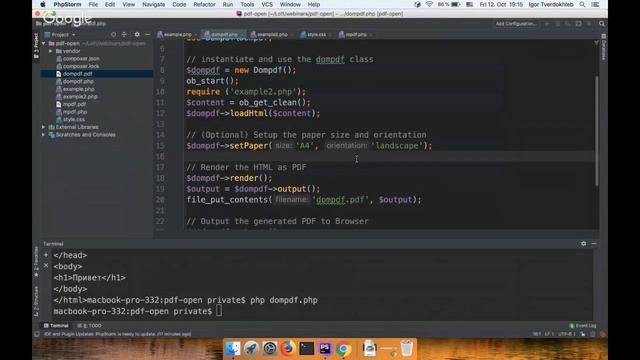Open the PhpStorm application menu
This screenshot has height=360, width=640.
[x=67, y=4]
